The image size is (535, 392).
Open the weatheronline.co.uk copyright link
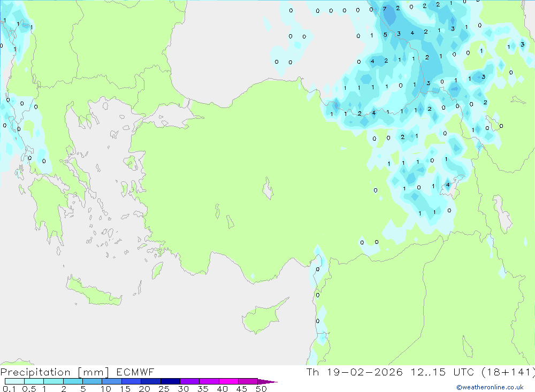point(490,387)
